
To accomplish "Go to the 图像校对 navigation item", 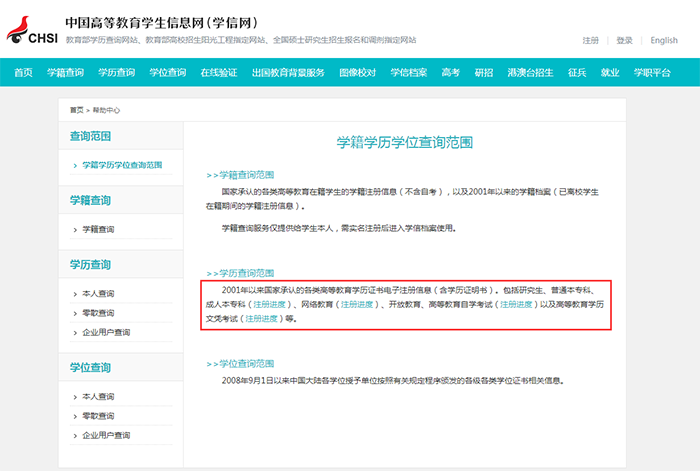I will click(x=357, y=73).
